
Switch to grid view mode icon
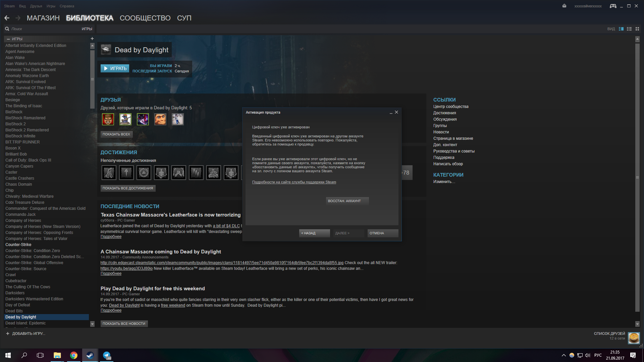(637, 29)
